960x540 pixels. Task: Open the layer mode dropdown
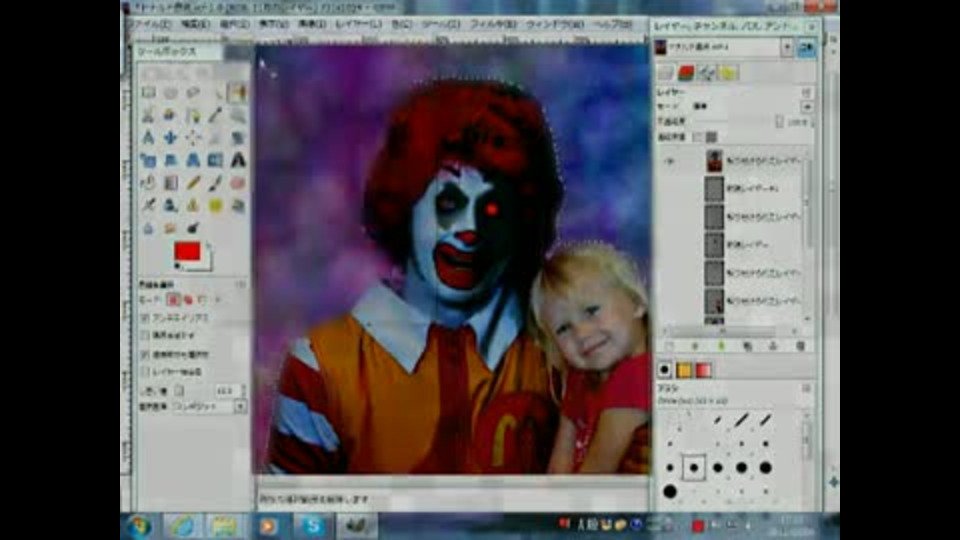click(x=807, y=107)
